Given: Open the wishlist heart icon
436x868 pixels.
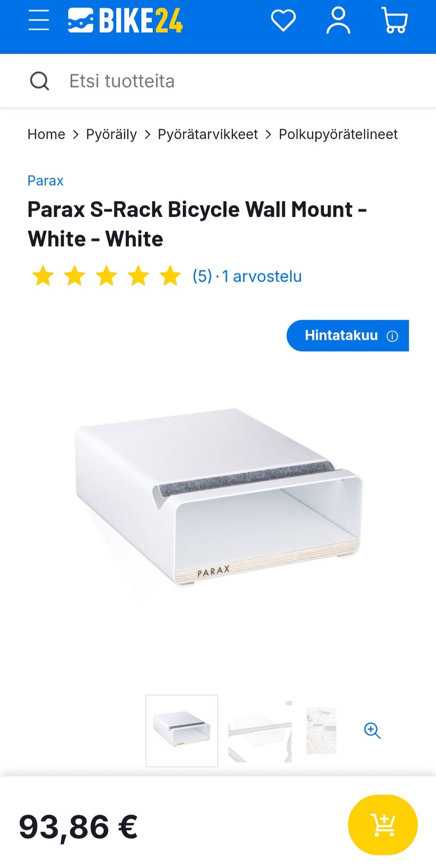Looking at the screenshot, I should coord(283,20).
